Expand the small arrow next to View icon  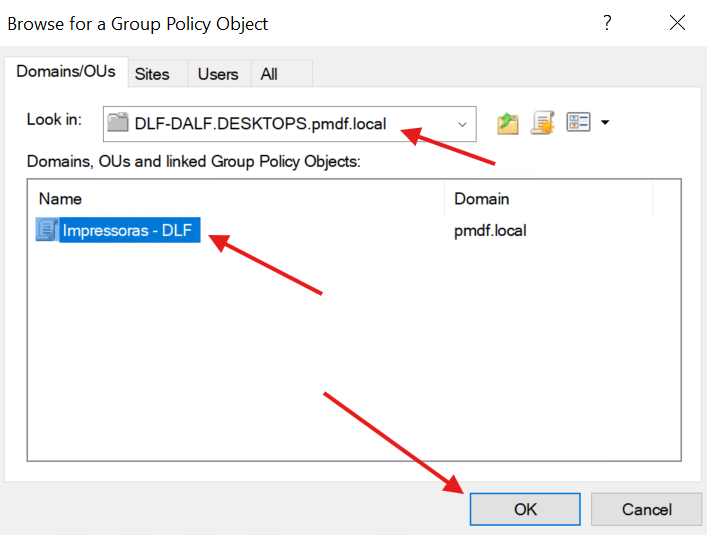tap(605, 124)
